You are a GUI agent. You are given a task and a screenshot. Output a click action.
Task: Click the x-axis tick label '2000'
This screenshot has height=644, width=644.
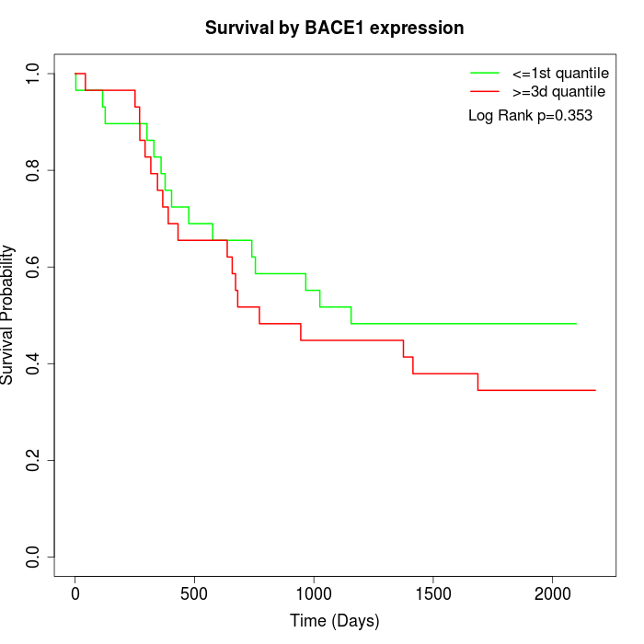click(x=552, y=593)
